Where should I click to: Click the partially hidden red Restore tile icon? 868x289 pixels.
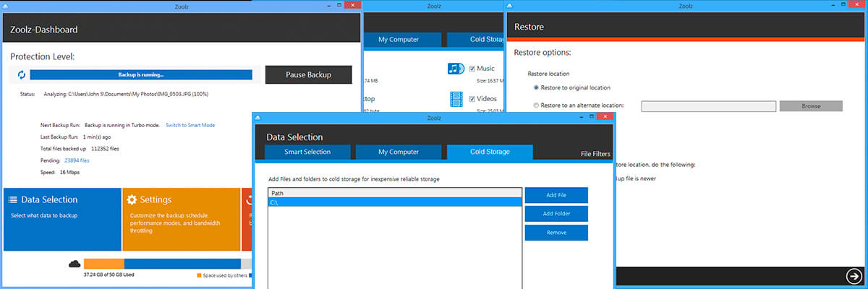pyautogui.click(x=247, y=199)
